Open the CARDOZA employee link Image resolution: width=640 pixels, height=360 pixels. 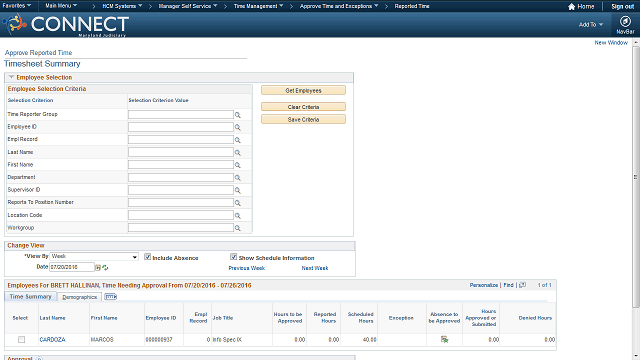pyautogui.click(x=52, y=340)
